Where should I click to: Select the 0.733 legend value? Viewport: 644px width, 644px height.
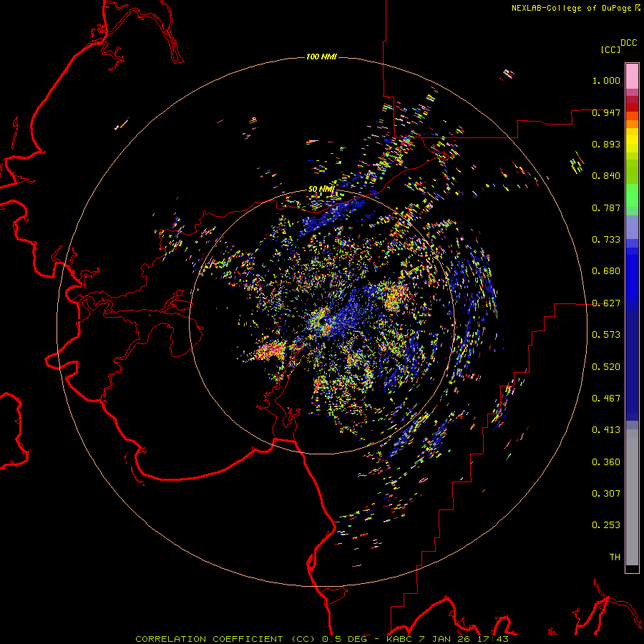pos(606,240)
